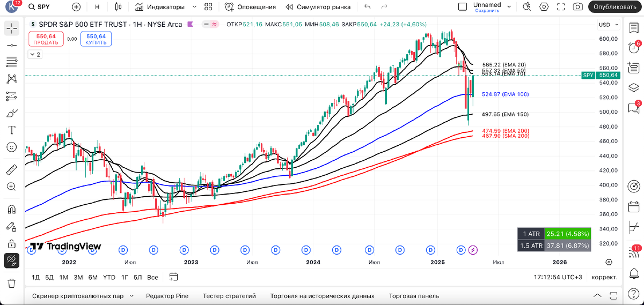The height and width of the screenshot is (305, 644).
Task: Select the brush drawing tool
Action: (12, 113)
